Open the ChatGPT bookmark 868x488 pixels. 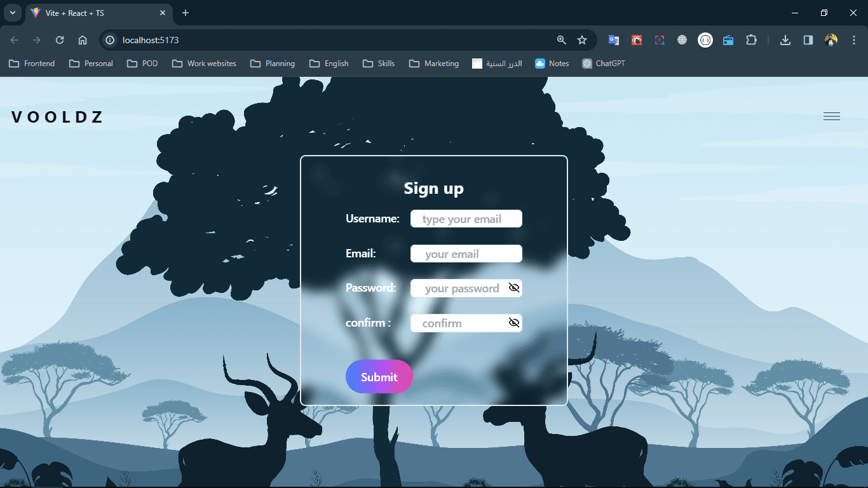pos(604,64)
